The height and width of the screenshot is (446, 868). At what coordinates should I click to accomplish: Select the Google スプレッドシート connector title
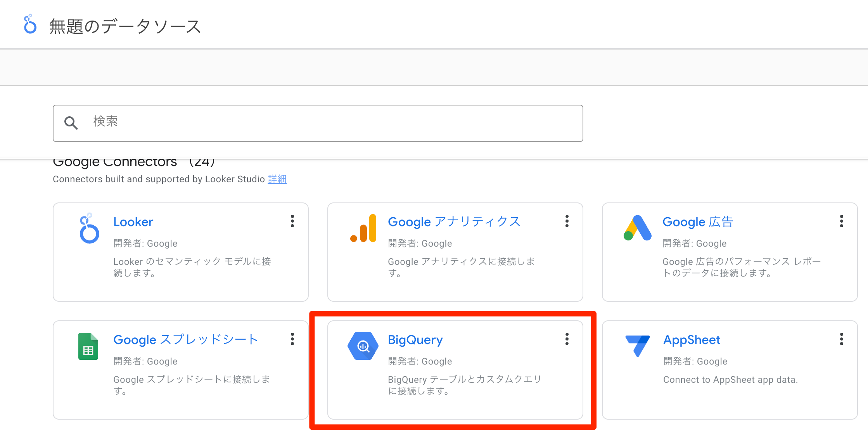185,340
